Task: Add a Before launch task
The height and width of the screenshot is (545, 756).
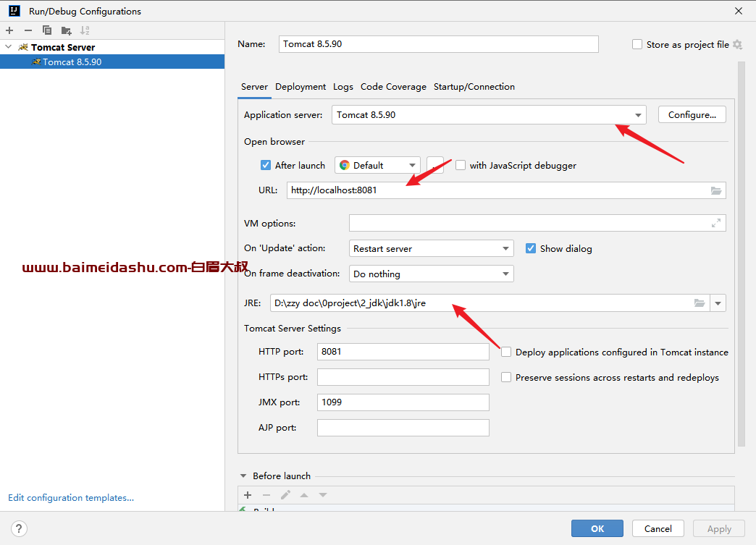Action: coord(248,495)
